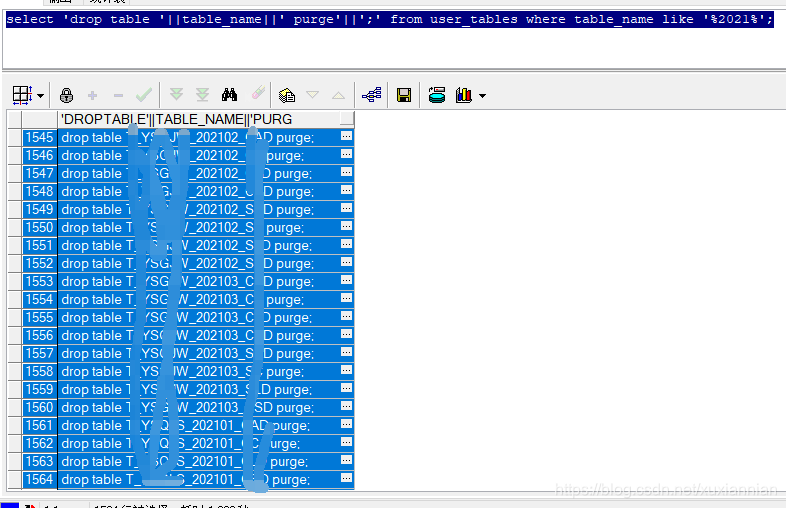Select row number 1561

(40, 426)
